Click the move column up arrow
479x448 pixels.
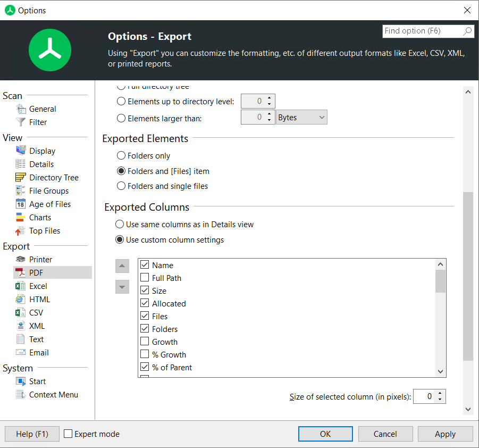(x=122, y=266)
